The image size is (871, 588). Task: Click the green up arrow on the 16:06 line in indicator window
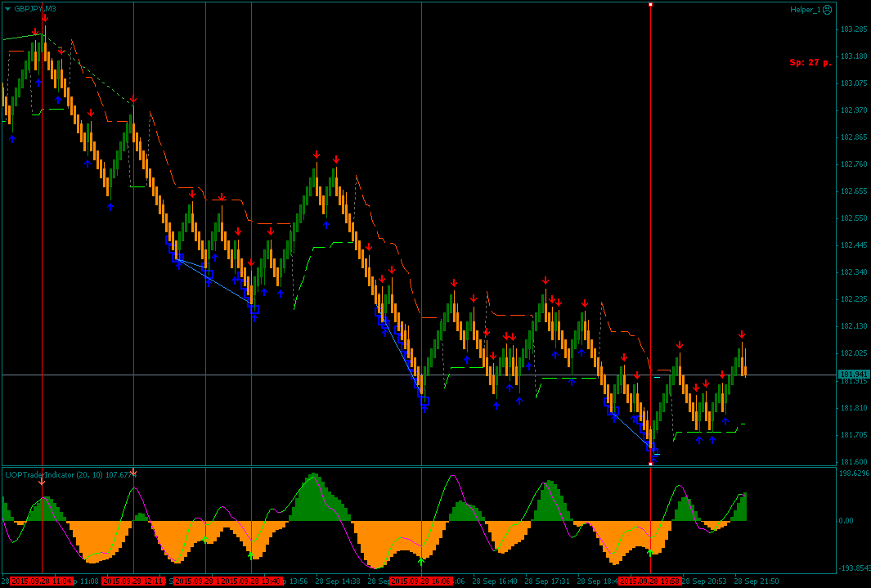click(x=421, y=561)
